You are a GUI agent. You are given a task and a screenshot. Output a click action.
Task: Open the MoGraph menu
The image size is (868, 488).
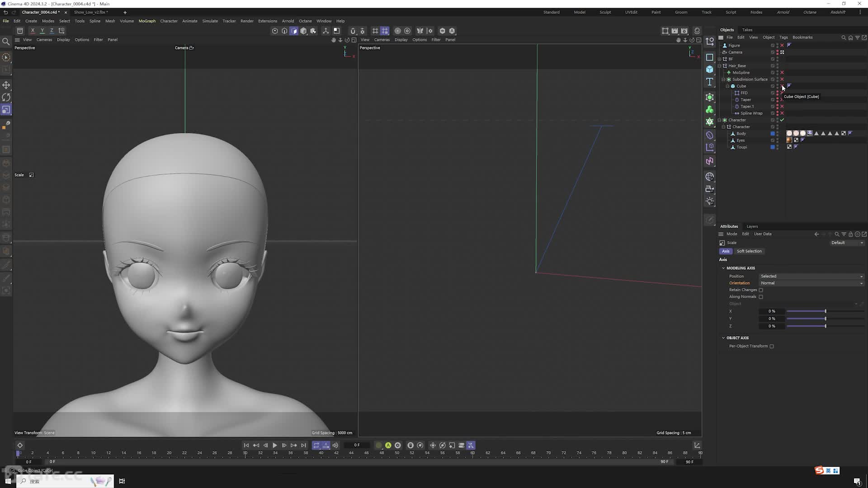point(147,21)
